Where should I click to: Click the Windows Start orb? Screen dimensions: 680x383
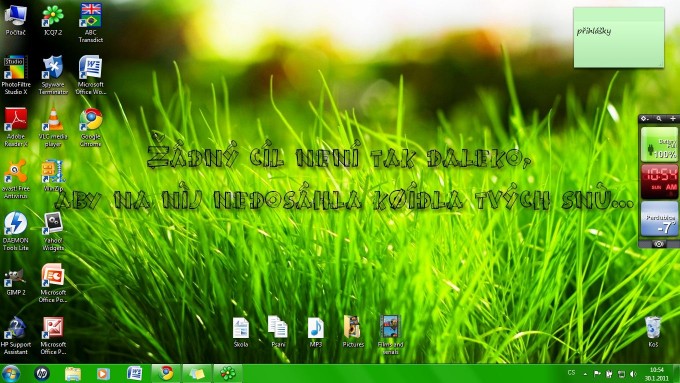[10, 373]
